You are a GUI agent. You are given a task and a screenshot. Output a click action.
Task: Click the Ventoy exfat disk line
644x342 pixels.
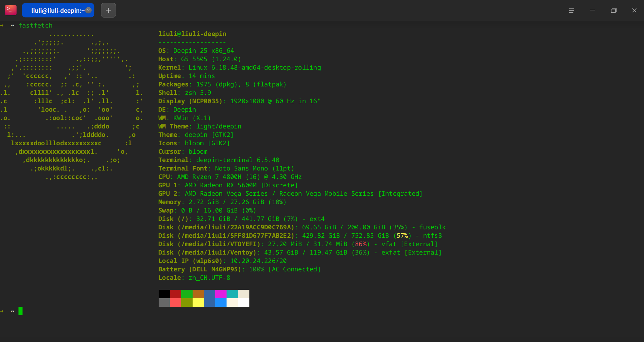[x=300, y=252]
